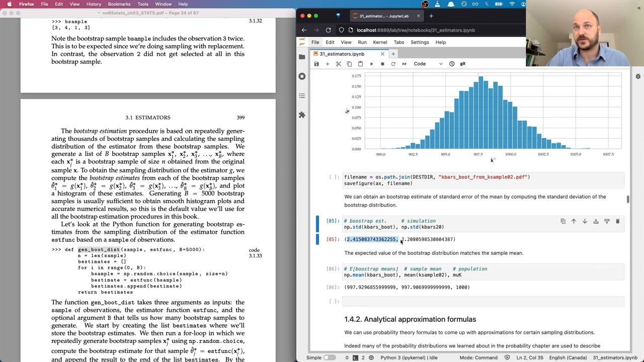Open the file browser folder icon in sidebar
This screenshot has width=644, height=362.
click(x=302, y=57)
